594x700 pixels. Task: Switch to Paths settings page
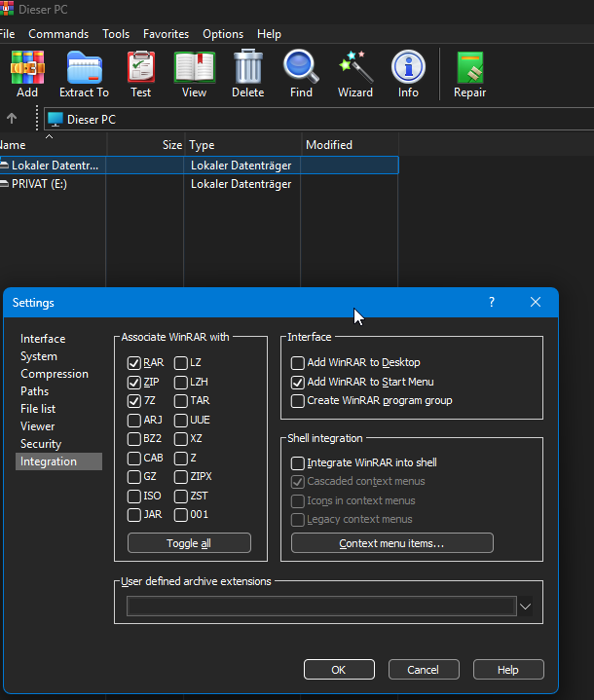click(x=34, y=391)
